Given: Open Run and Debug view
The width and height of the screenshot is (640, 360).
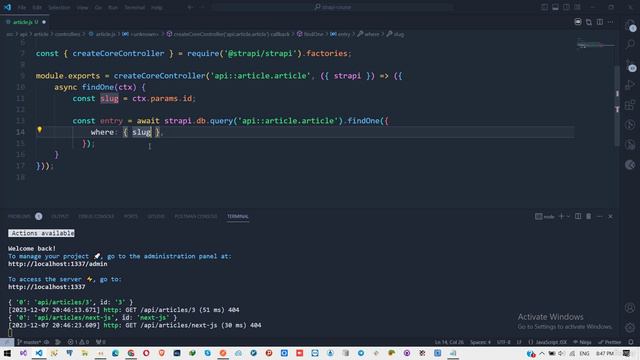Looking at the screenshot, I should [x=630, y=85].
